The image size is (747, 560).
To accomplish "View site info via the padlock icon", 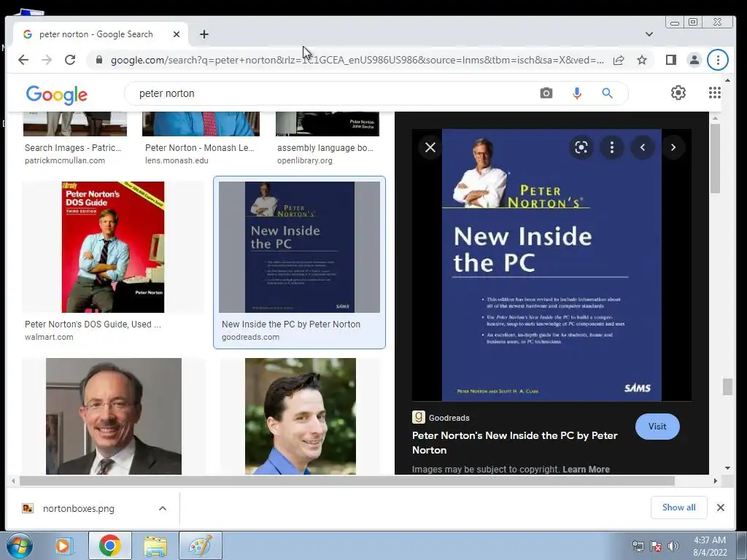I will pyautogui.click(x=98, y=60).
